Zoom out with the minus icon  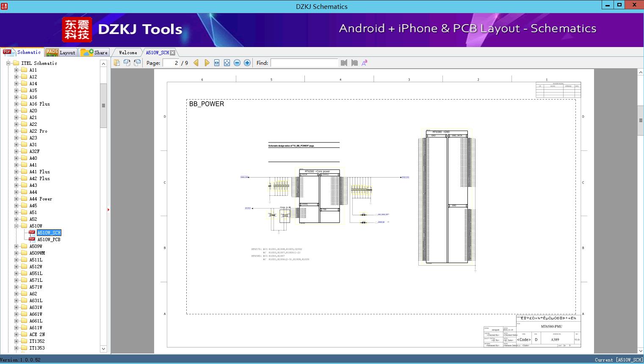click(x=237, y=63)
